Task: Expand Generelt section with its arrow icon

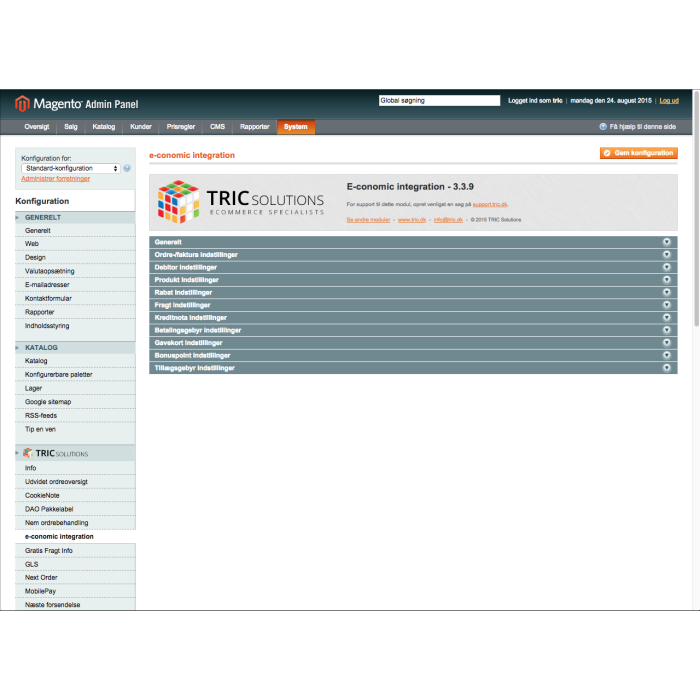Action: (x=666, y=242)
